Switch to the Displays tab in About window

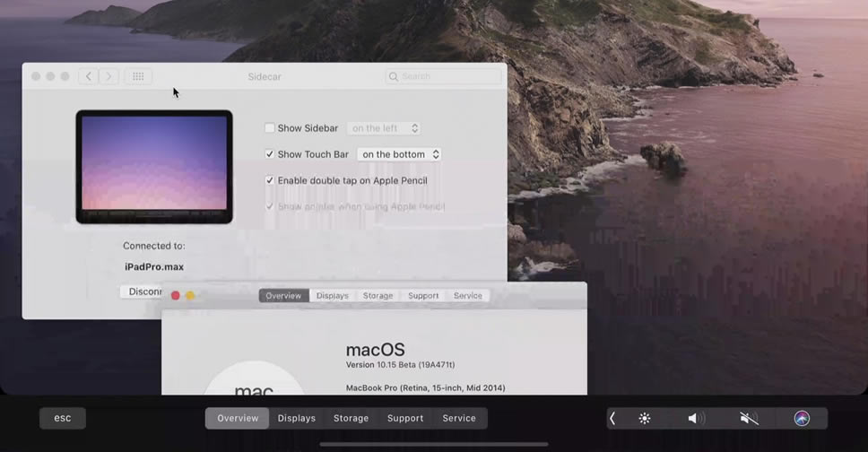click(x=332, y=296)
